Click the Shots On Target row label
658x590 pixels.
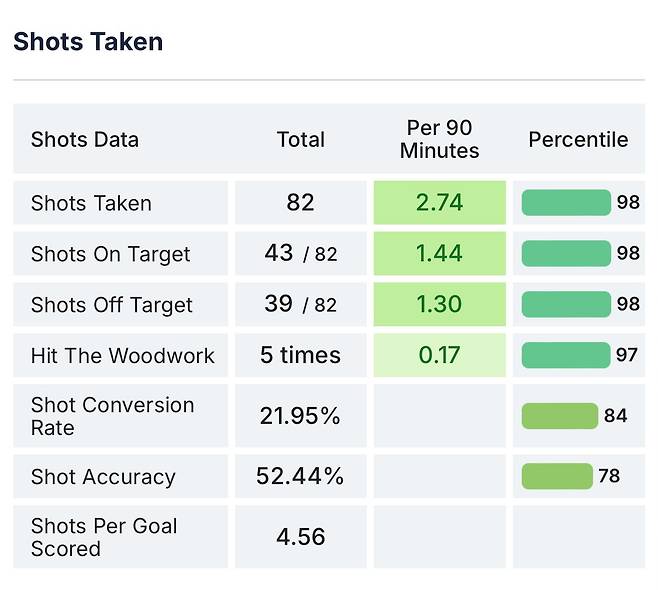110,254
